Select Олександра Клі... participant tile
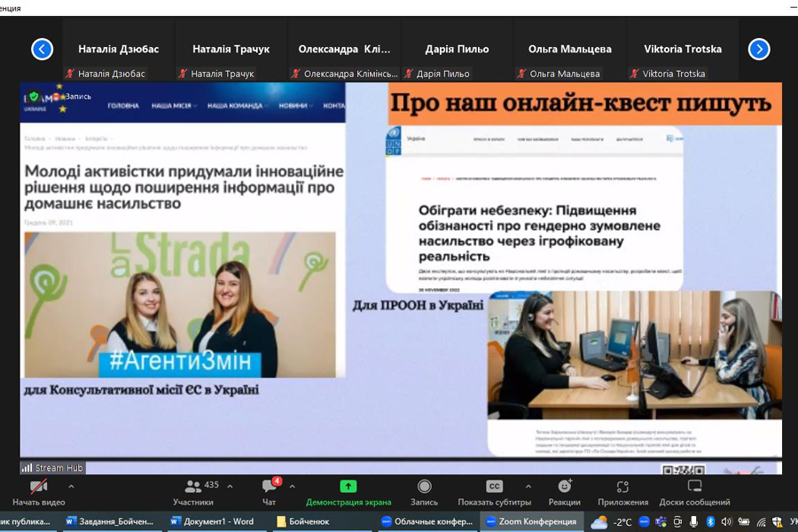Screen dimensions: 798x532 point(345,50)
